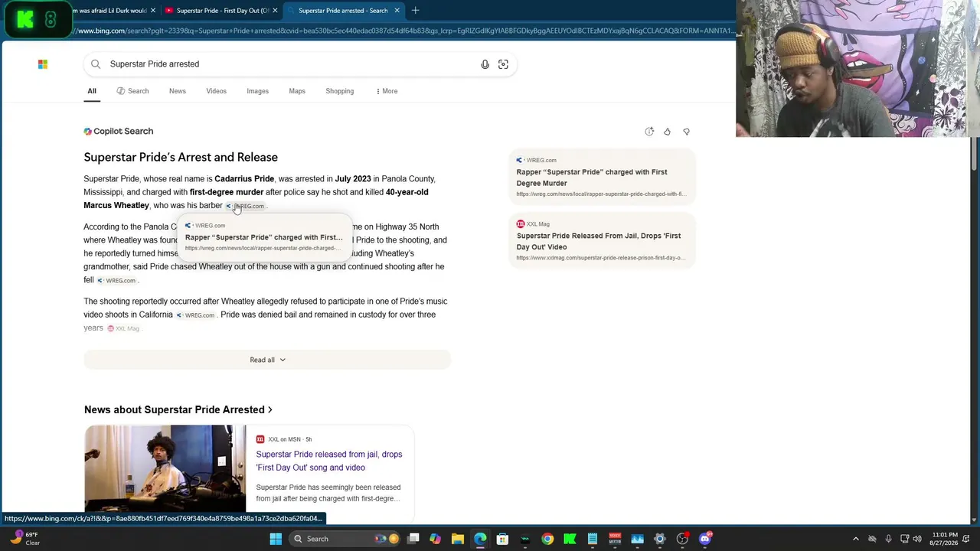The width and height of the screenshot is (980, 551).
Task: Select the All results tab
Action: point(92,91)
